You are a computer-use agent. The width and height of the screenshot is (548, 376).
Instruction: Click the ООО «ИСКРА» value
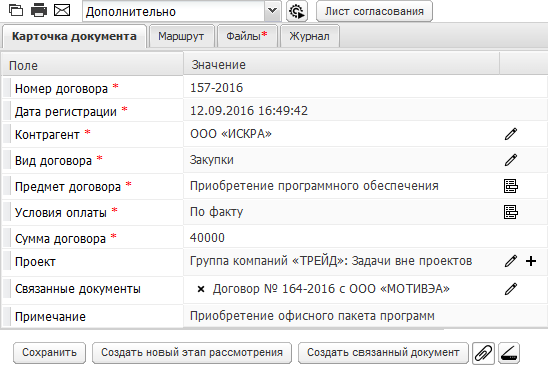coord(231,134)
